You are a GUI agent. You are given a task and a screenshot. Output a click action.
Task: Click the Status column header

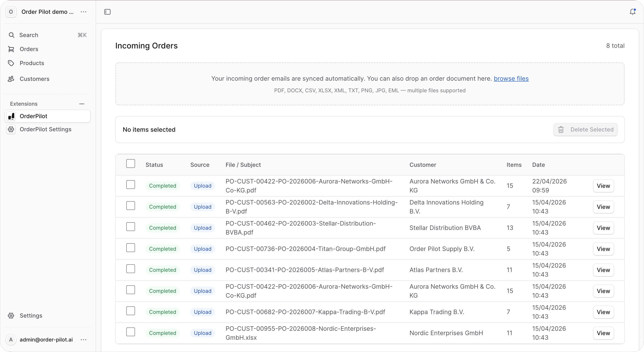(x=154, y=165)
